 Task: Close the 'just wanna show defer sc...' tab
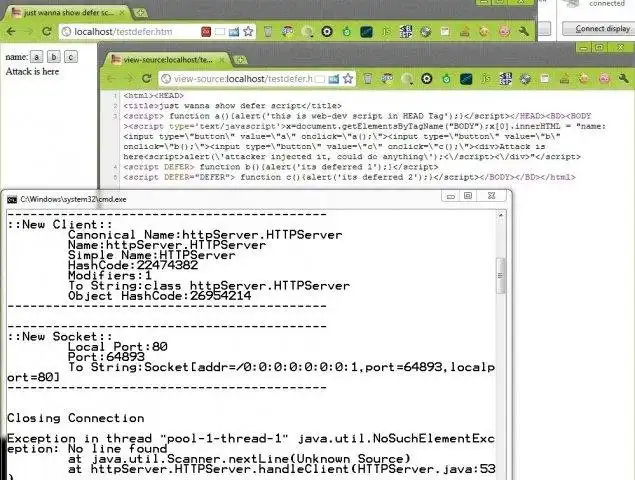(122, 13)
